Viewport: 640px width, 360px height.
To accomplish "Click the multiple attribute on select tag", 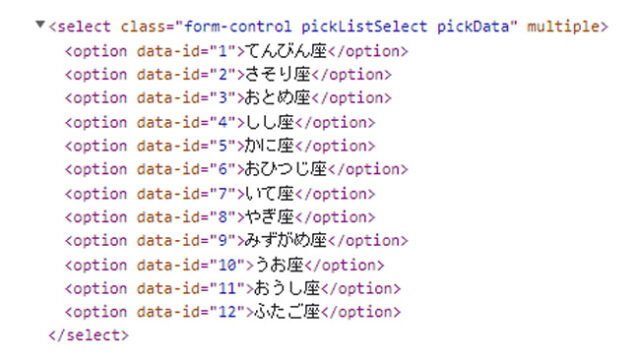I will click(563, 27).
